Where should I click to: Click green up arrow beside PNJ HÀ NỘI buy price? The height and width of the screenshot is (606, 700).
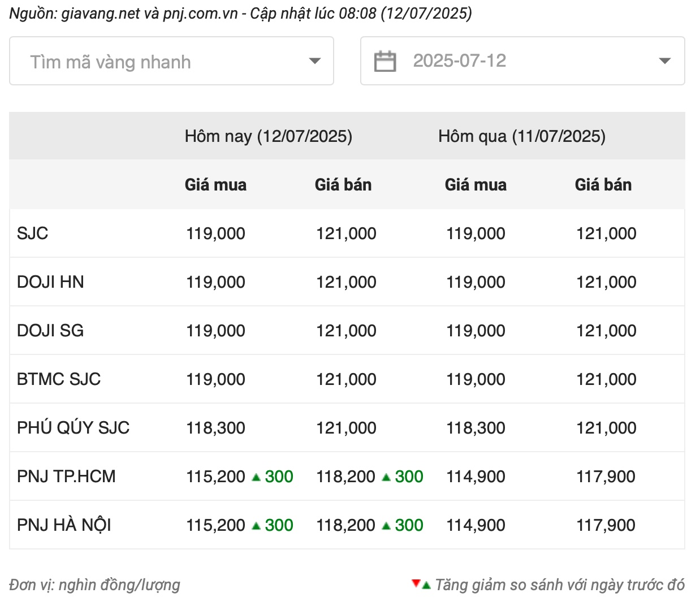(256, 526)
